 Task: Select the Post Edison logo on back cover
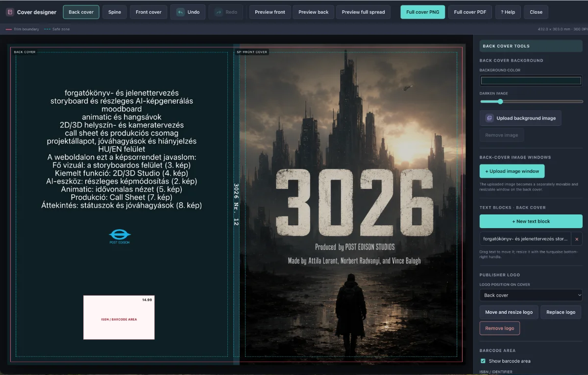pyautogui.click(x=120, y=236)
